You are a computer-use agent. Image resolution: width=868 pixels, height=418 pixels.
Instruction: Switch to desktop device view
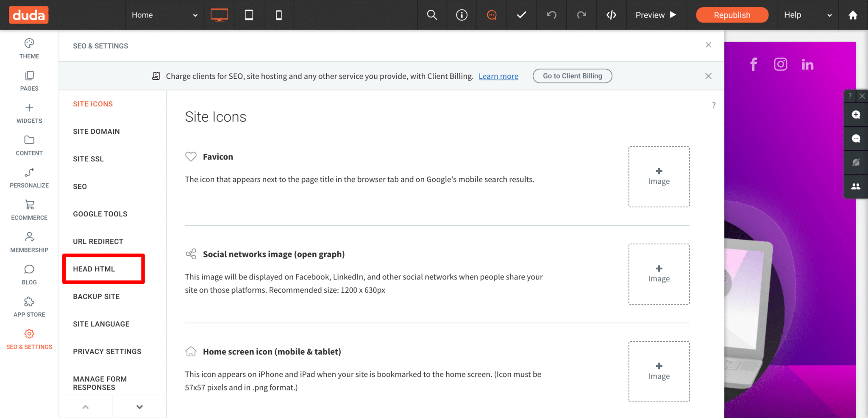219,15
